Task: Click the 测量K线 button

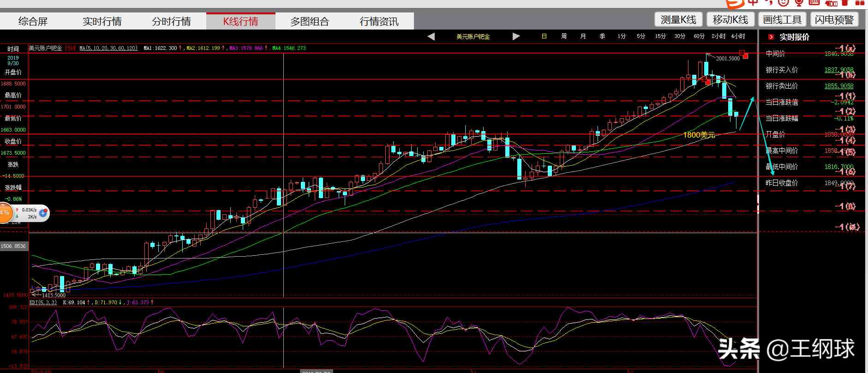Action: click(678, 19)
